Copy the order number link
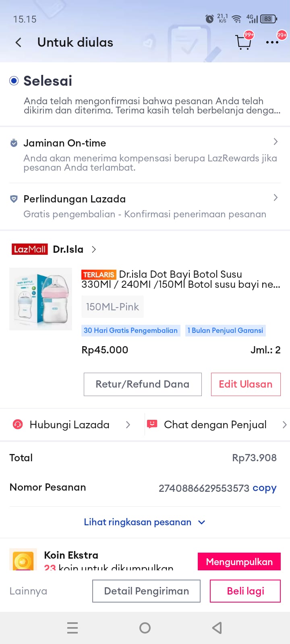The width and height of the screenshot is (290, 644). click(x=264, y=488)
